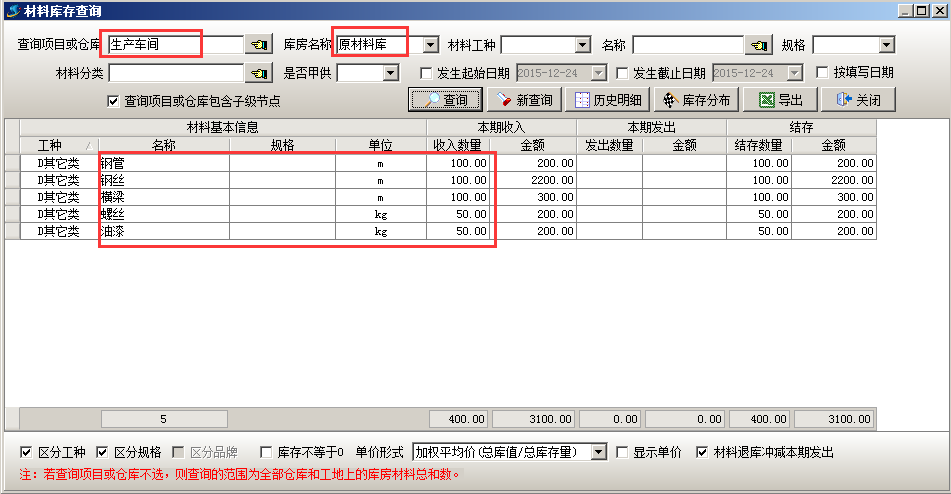Toggle 区分规格 checkbox
951x494 pixels.
pyautogui.click(x=102, y=452)
